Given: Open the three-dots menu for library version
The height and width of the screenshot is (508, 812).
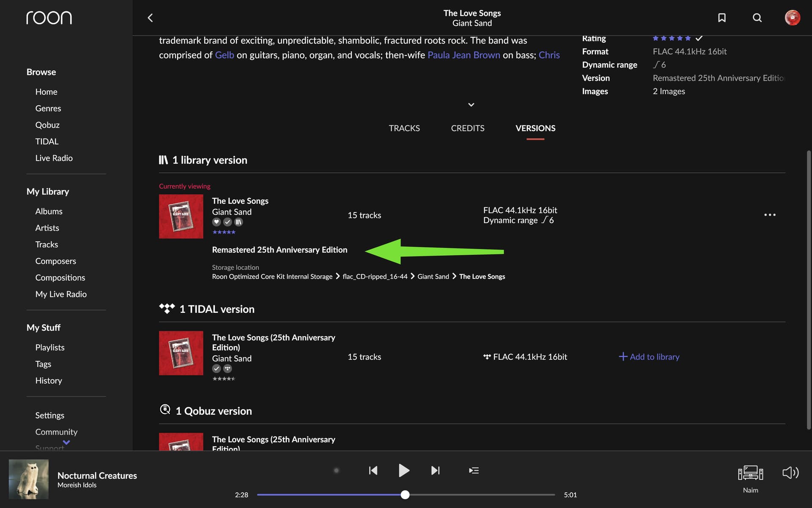Looking at the screenshot, I should (x=770, y=215).
